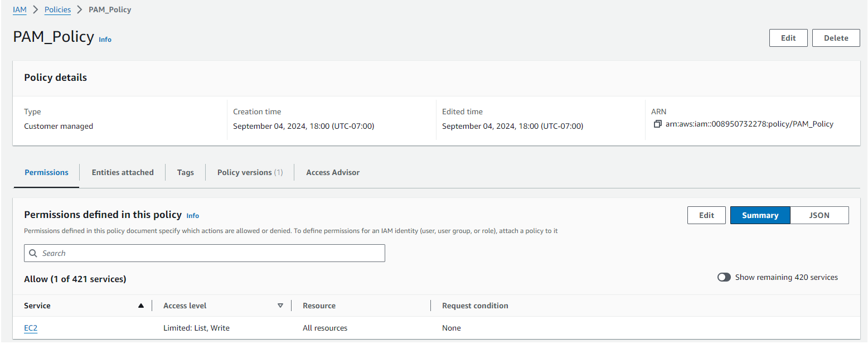Image resolution: width=868 pixels, height=344 pixels.
Task: Toggle Show remaining 420 services
Action: pos(724,277)
